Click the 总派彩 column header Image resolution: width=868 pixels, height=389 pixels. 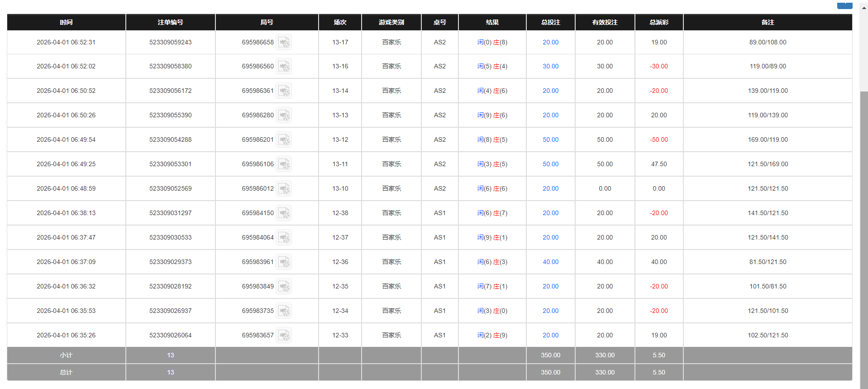click(x=658, y=22)
